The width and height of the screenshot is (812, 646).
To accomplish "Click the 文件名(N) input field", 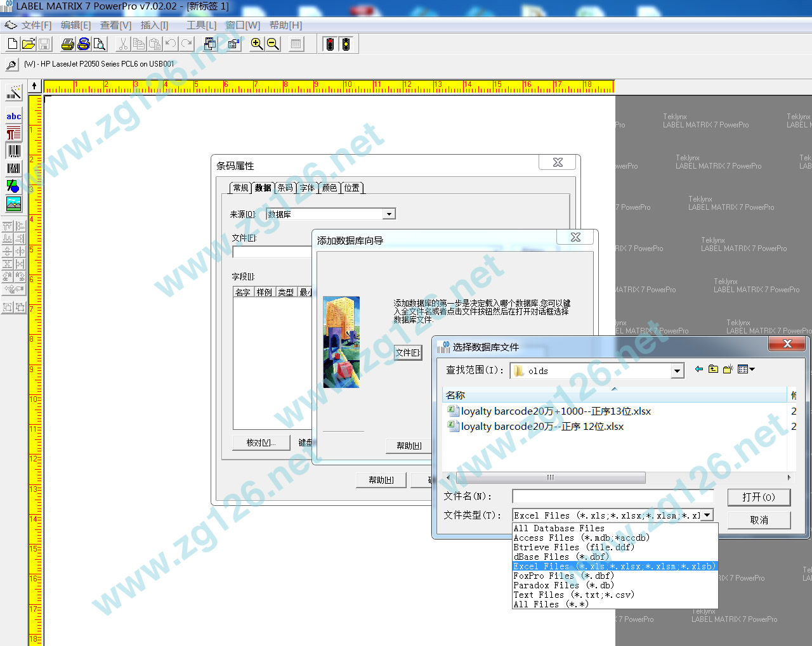I will point(613,496).
